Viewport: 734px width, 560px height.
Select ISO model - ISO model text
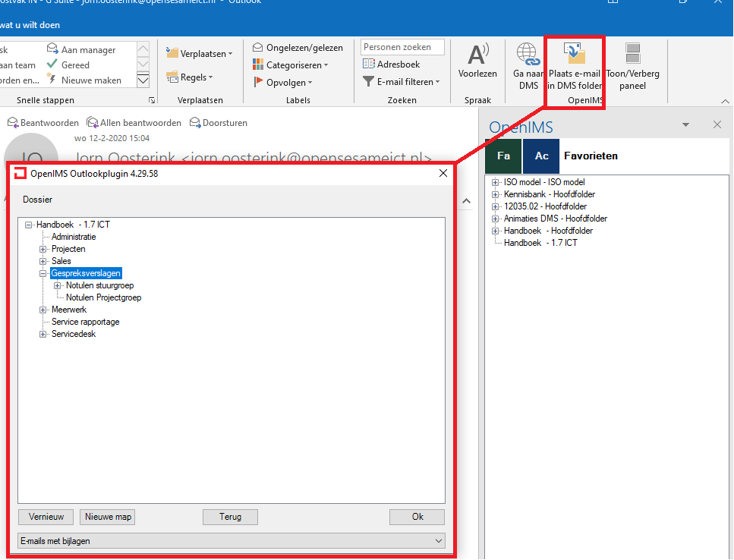[544, 182]
